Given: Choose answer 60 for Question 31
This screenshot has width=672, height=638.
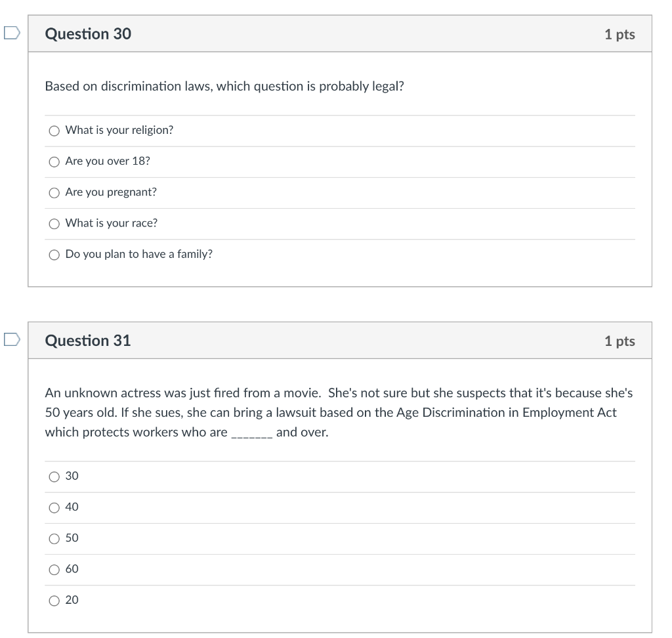Looking at the screenshot, I should pos(54,569).
